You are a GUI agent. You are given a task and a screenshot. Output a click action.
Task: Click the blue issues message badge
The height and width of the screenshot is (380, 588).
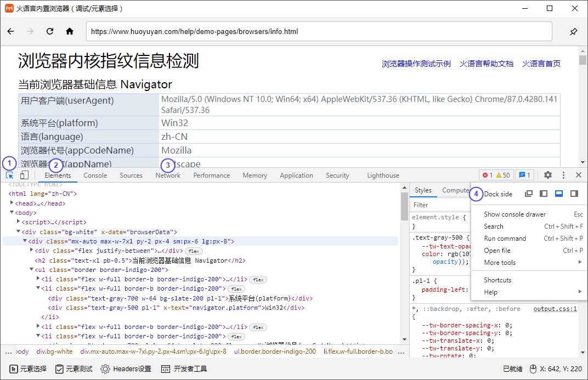(x=524, y=175)
